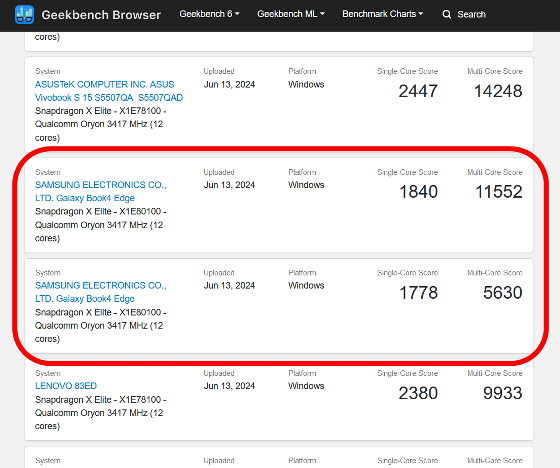Screen dimensions: 560x468
Task: Click upload date in LENOVO 83ED row
Action: click(229, 386)
